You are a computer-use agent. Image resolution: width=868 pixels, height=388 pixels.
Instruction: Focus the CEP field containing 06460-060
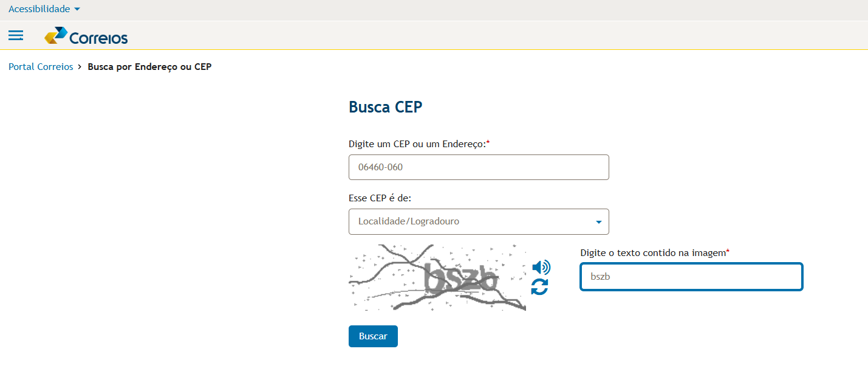[479, 167]
